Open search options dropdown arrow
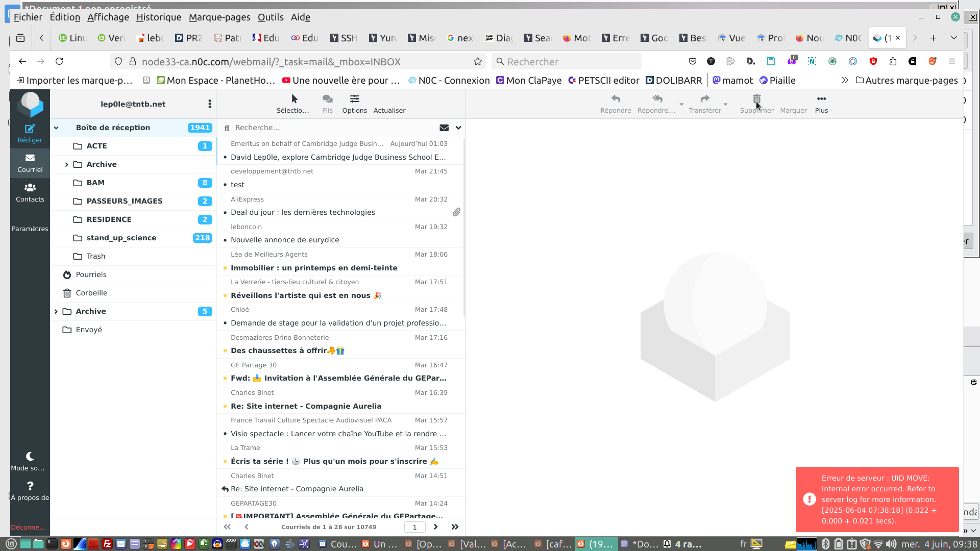 click(458, 128)
